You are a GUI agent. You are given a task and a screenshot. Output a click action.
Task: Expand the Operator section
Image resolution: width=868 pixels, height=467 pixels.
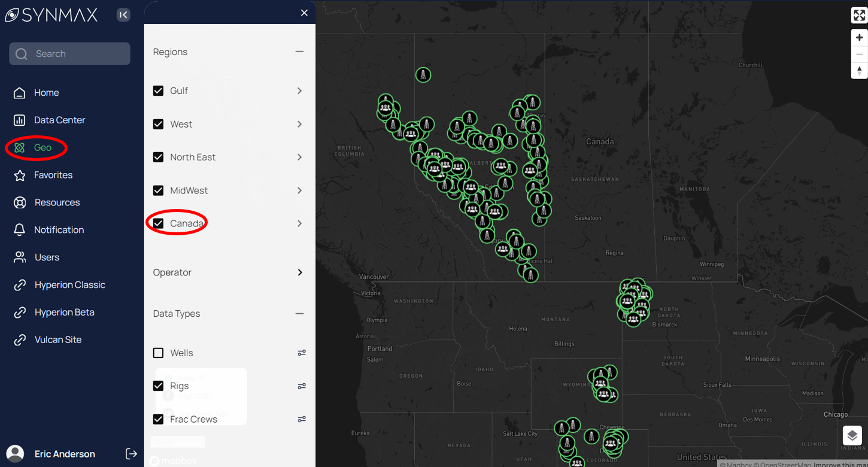click(x=299, y=272)
